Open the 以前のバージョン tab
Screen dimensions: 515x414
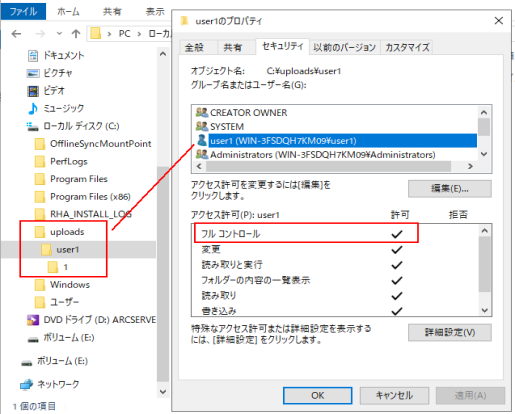[345, 47]
